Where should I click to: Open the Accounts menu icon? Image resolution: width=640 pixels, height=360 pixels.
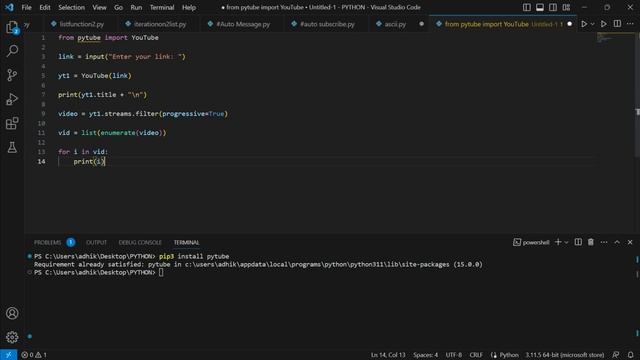(x=12, y=313)
